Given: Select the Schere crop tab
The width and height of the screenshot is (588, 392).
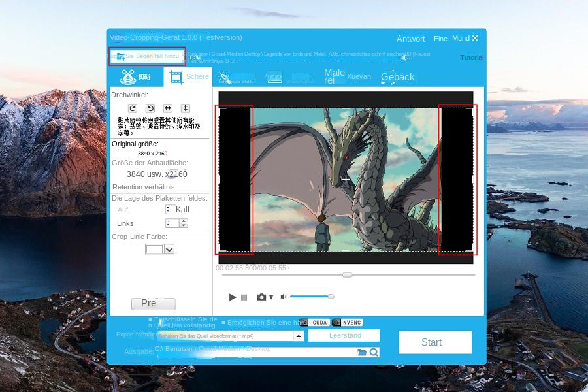Looking at the screenshot, I should coord(188,76).
